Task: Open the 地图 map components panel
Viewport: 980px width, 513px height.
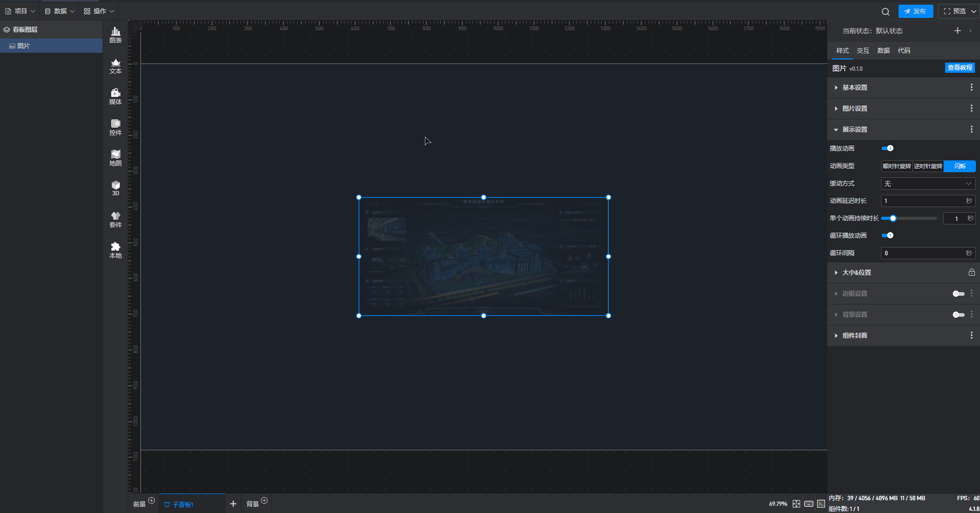Action: pyautogui.click(x=115, y=158)
